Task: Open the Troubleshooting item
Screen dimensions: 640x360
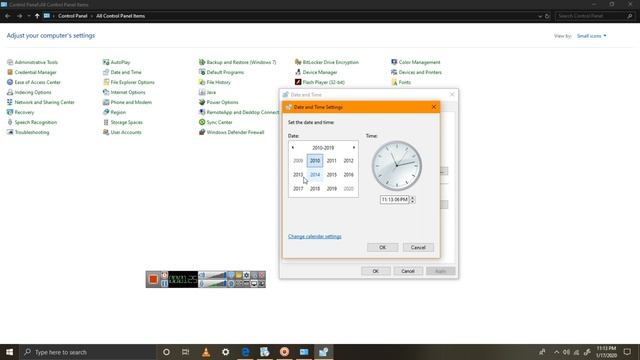Action: point(28,132)
